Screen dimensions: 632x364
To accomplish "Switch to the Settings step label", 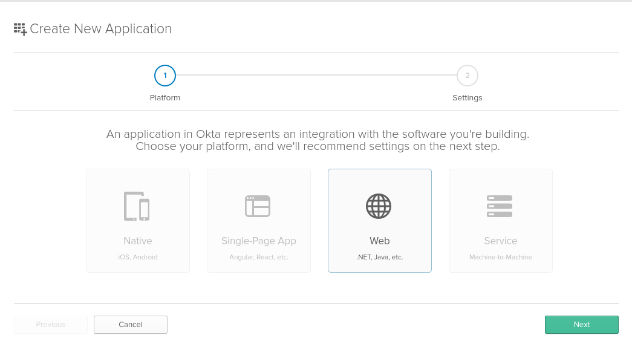I will pos(467,97).
